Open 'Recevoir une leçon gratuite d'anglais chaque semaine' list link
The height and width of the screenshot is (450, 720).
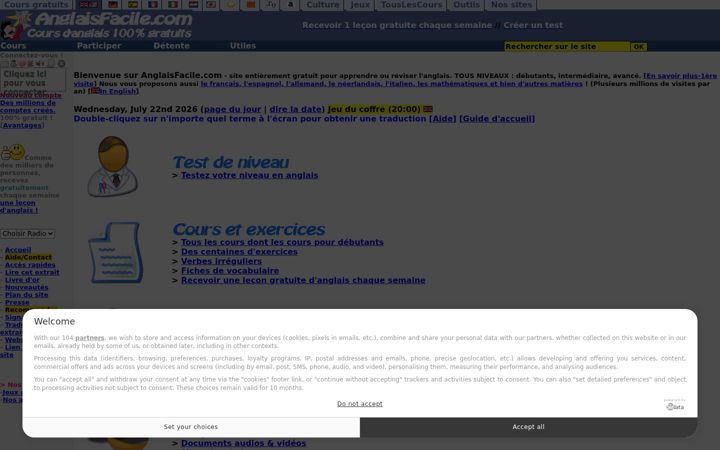point(303,281)
